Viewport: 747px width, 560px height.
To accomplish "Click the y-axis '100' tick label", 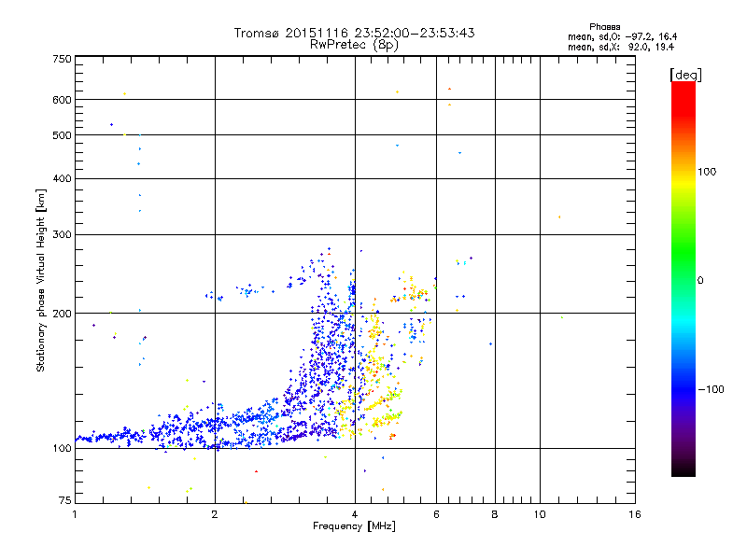I will 62,448.
